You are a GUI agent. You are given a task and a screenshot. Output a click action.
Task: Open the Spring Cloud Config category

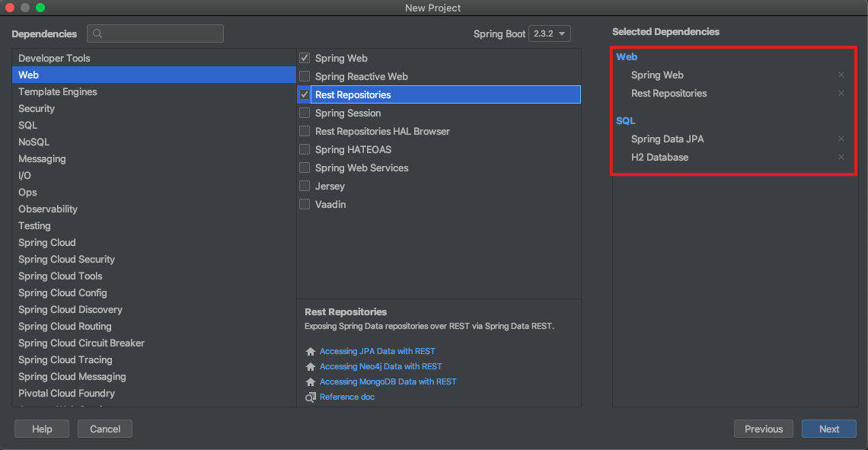coord(62,293)
